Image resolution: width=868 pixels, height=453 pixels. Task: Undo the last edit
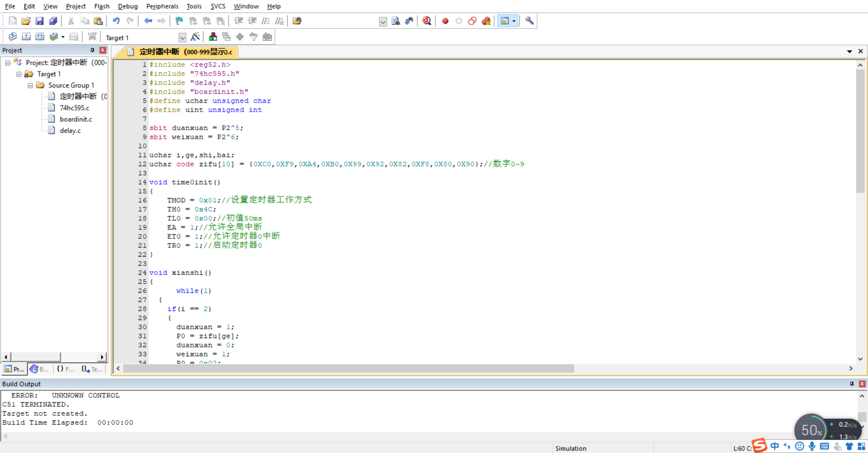click(116, 21)
